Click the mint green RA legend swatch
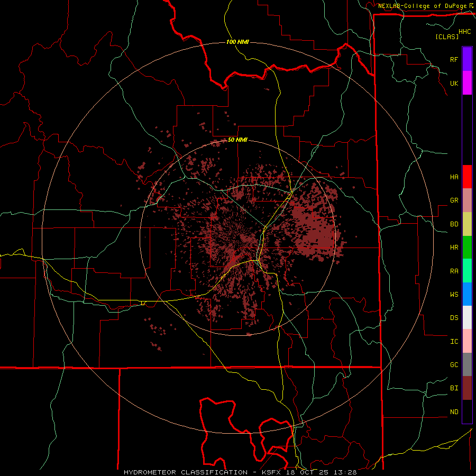This screenshot has width=476, height=476. click(x=467, y=271)
